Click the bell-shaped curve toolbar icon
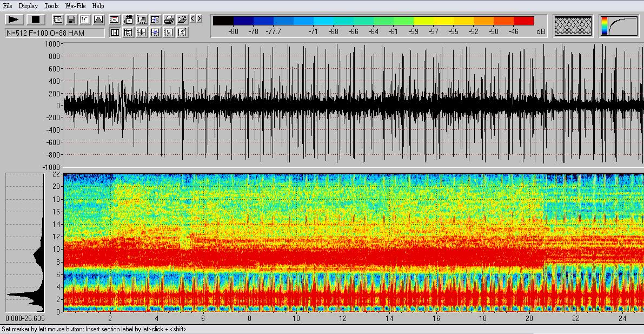The height and width of the screenshot is (334, 644). tap(98, 20)
